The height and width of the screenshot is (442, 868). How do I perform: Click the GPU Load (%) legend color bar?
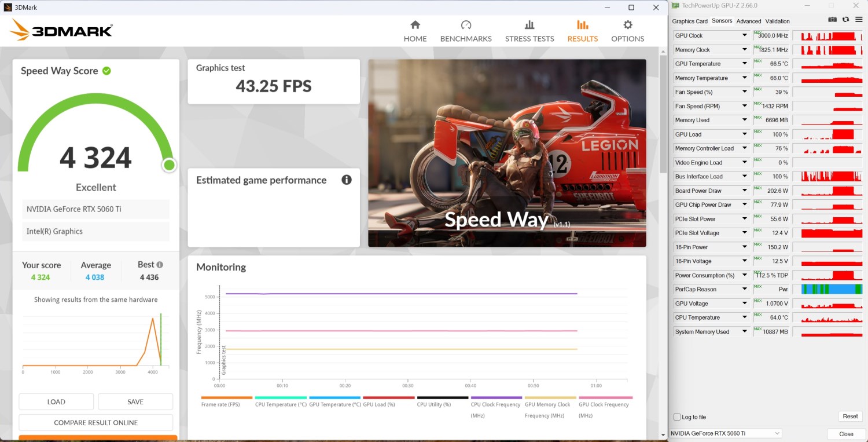point(389,397)
